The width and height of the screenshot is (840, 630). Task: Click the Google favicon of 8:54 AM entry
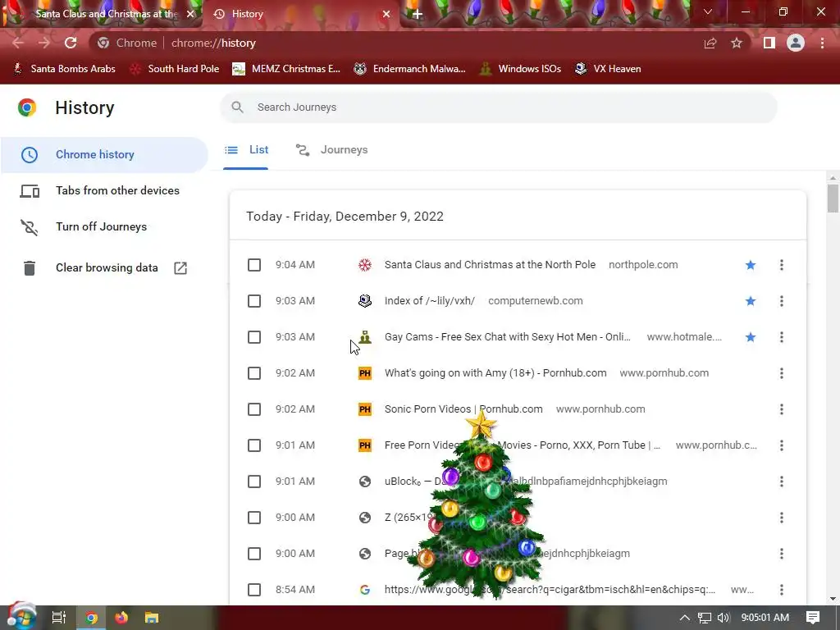pyautogui.click(x=365, y=590)
